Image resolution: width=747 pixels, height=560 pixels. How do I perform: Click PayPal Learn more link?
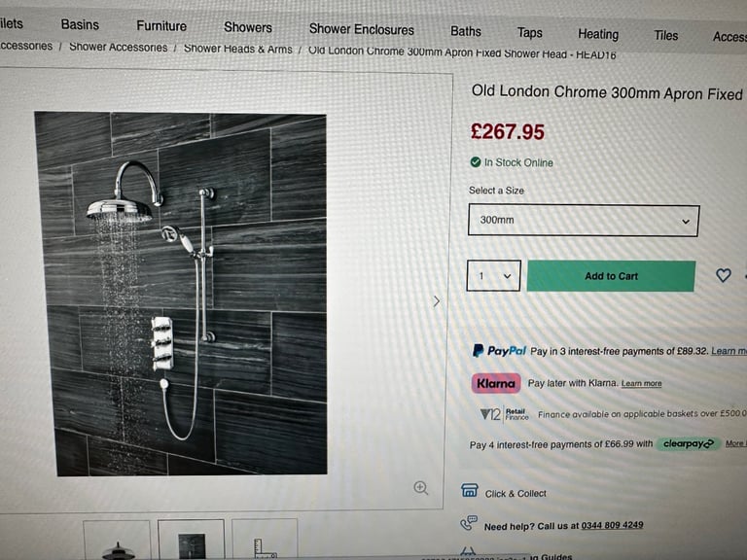pyautogui.click(x=729, y=351)
